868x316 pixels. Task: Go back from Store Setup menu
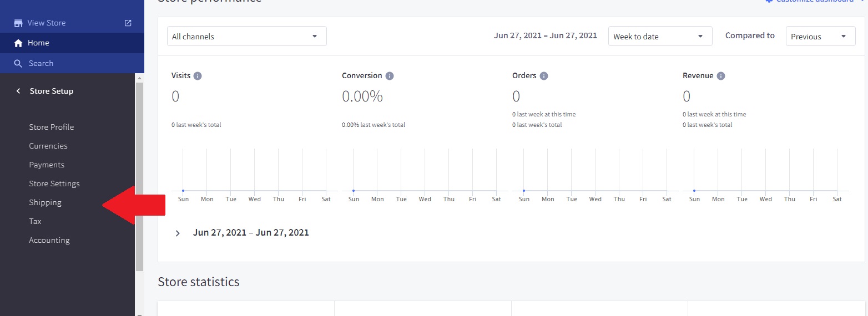click(18, 91)
